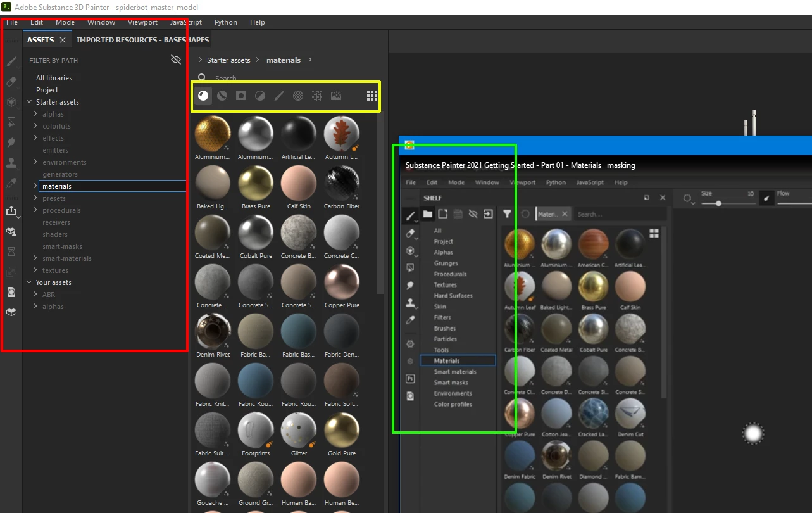Select All libraries in filter tree
812x513 pixels.
click(x=54, y=78)
